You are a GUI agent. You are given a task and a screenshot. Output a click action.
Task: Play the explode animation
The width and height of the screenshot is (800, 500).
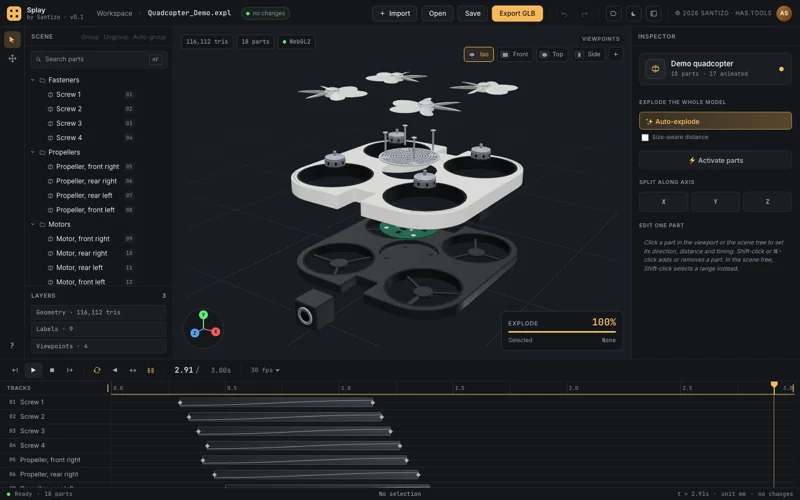coord(33,370)
